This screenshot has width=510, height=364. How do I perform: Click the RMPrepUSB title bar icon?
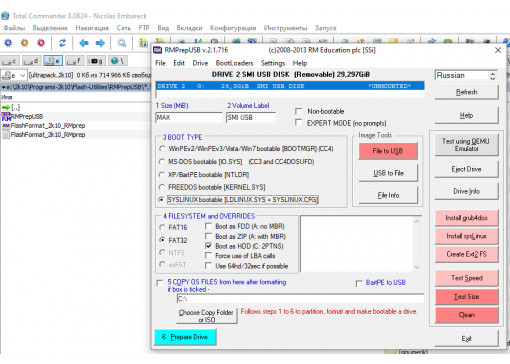click(x=157, y=50)
